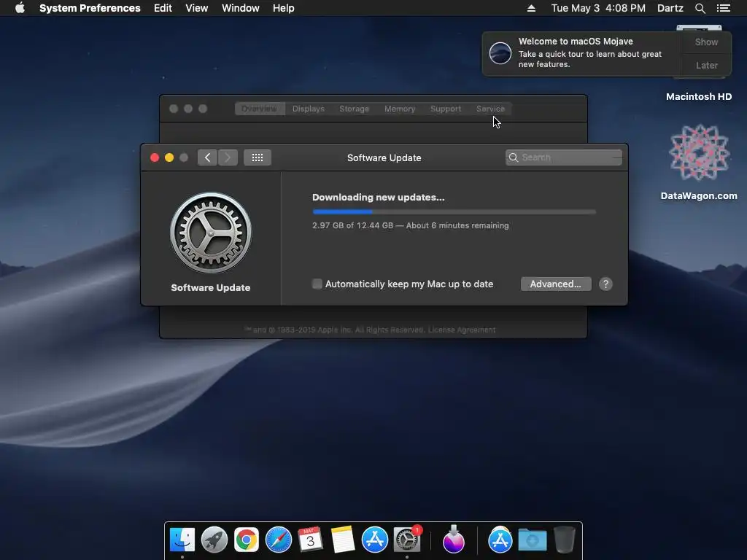The width and height of the screenshot is (747, 560).
Task: Click Later on the Mojave welcome notification
Action: click(x=706, y=65)
